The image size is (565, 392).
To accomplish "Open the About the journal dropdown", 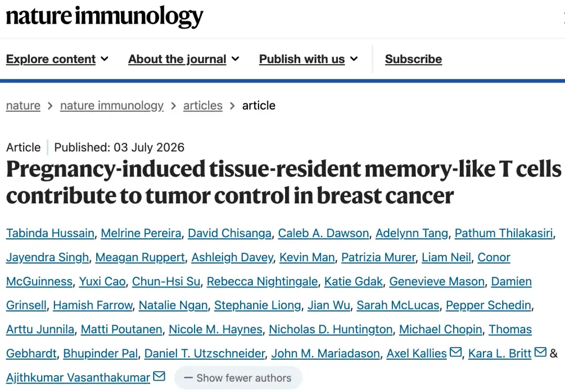I will (184, 59).
